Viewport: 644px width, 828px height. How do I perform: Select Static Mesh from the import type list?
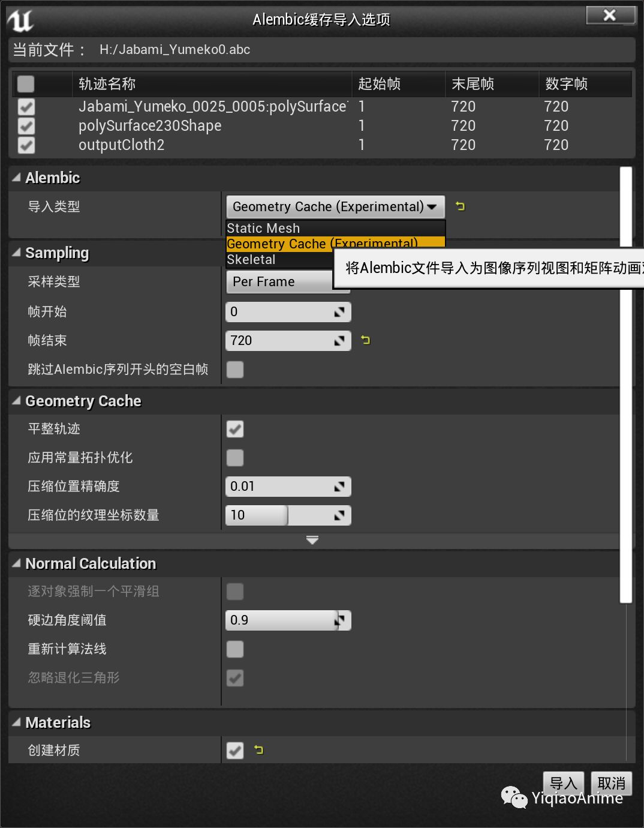click(x=264, y=228)
